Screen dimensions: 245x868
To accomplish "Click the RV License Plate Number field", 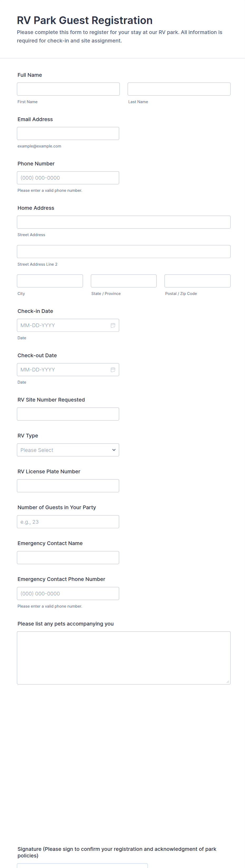I will (x=68, y=485).
